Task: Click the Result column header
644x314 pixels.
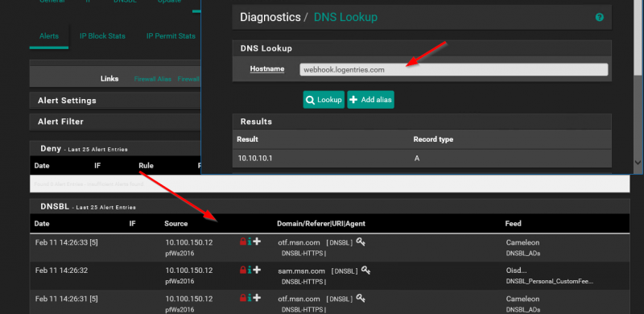Action: pos(247,139)
